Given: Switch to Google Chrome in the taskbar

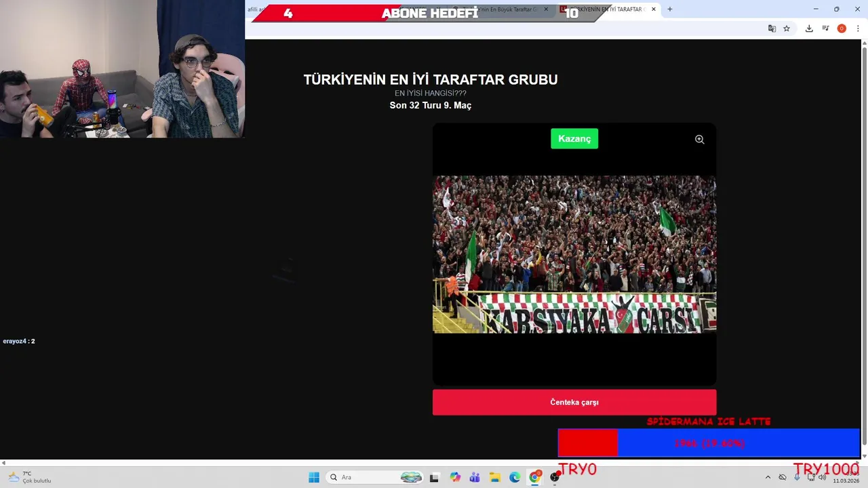Looking at the screenshot, I should tap(535, 477).
